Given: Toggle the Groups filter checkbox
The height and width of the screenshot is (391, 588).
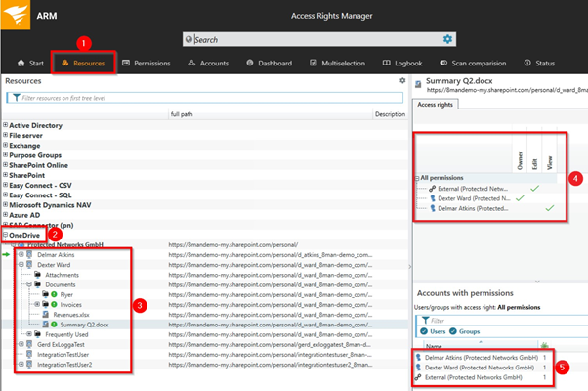Looking at the screenshot, I should coord(453,331).
